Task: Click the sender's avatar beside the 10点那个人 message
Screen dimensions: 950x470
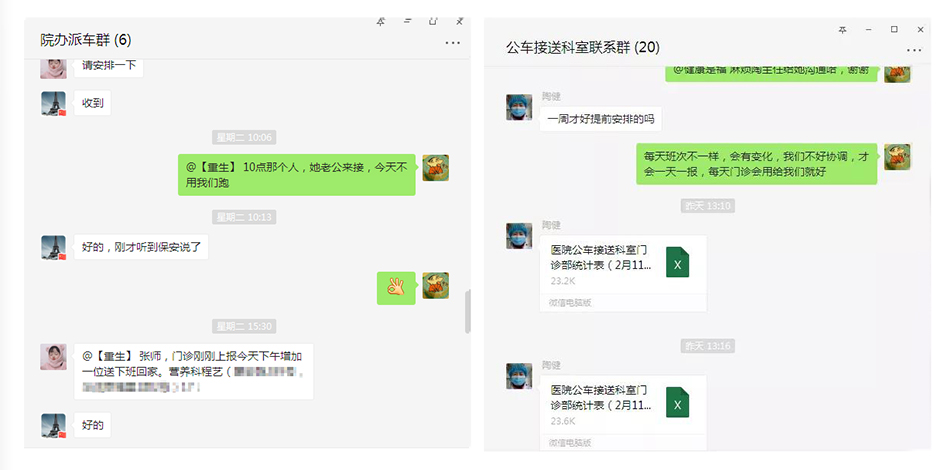Action: click(x=436, y=168)
